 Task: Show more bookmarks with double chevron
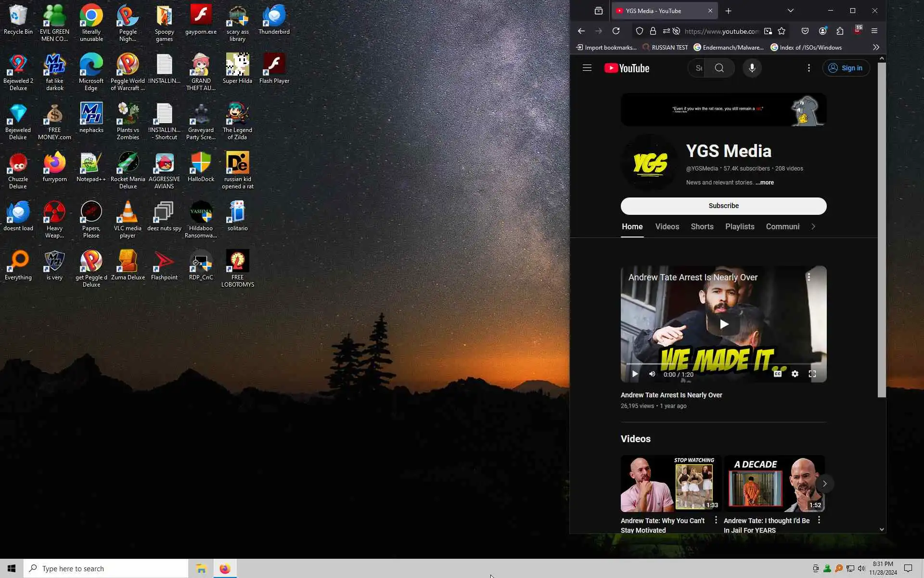[876, 47]
